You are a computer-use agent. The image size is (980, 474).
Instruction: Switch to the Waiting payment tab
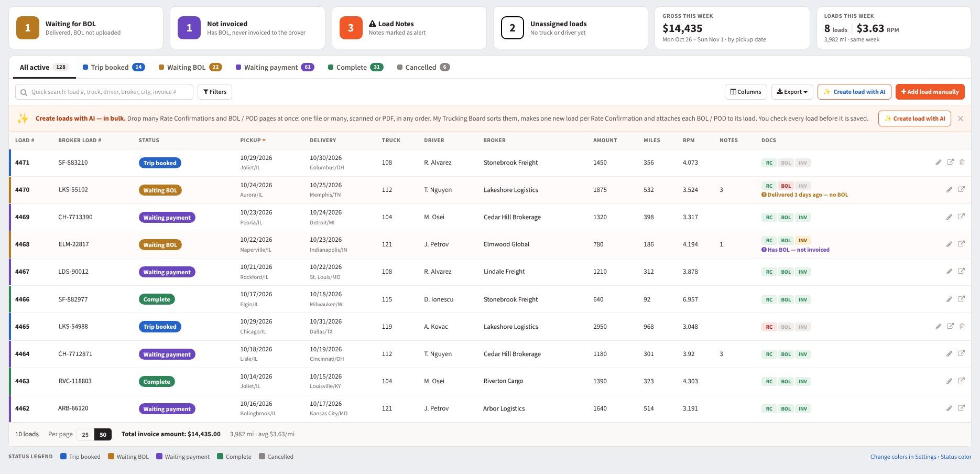tap(275, 67)
